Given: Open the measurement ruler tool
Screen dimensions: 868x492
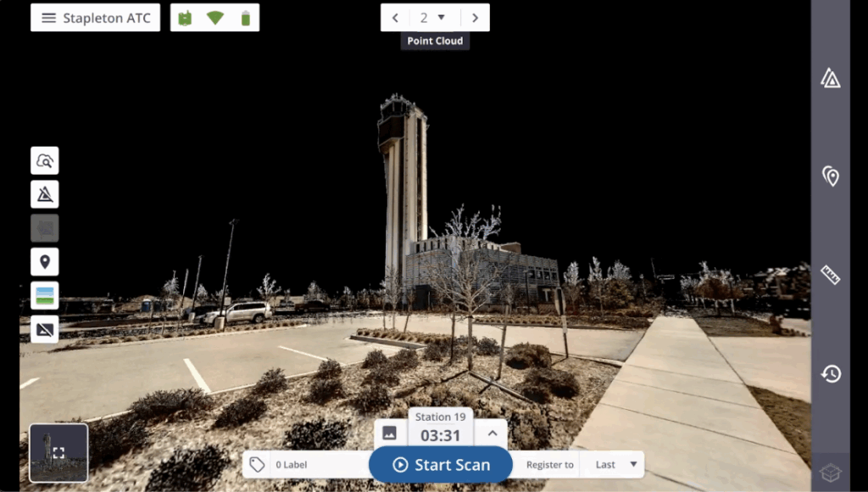Looking at the screenshot, I should click(x=829, y=276).
